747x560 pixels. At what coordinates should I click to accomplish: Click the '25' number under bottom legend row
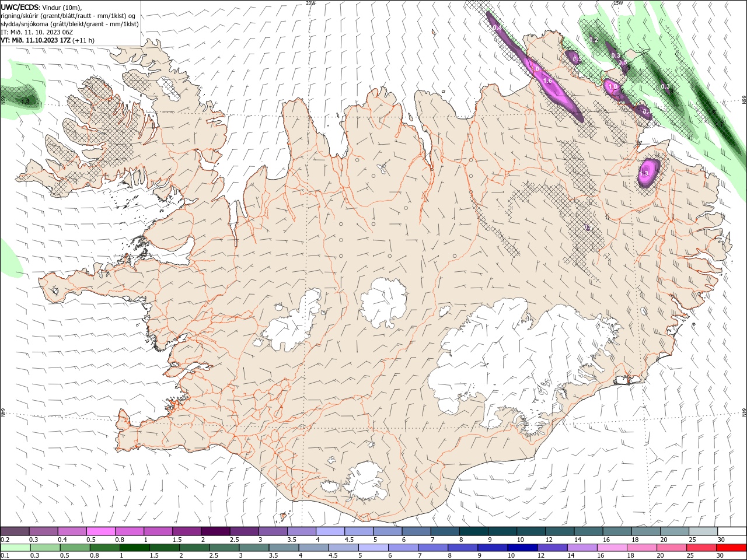click(692, 556)
